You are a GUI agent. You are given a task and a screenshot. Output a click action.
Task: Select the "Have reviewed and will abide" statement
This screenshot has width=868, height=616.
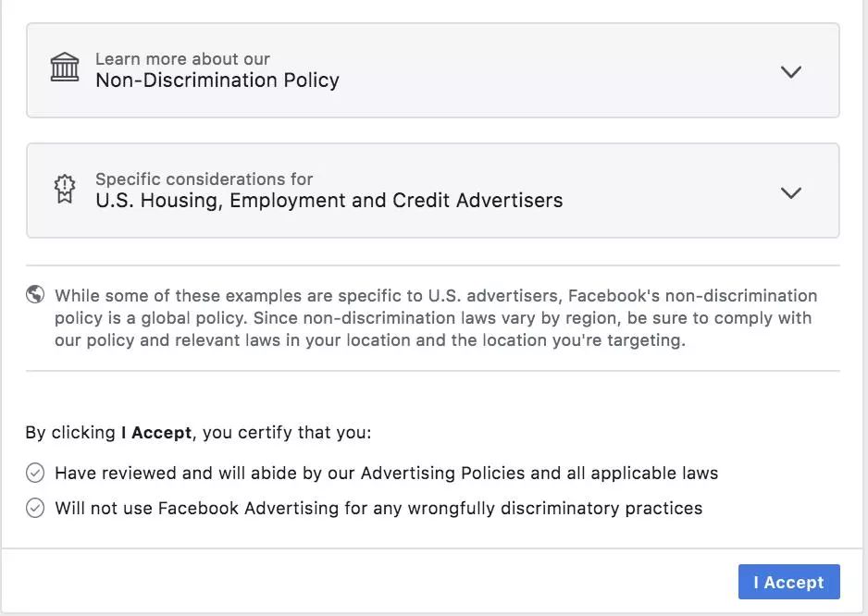coord(386,474)
